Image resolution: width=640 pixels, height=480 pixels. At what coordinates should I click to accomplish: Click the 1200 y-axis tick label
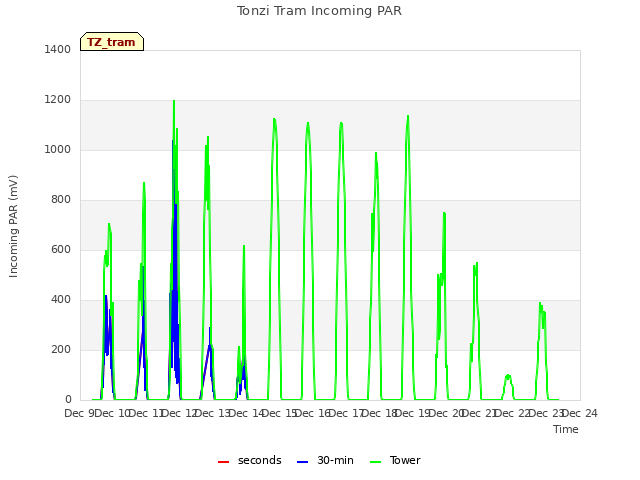tap(58, 100)
